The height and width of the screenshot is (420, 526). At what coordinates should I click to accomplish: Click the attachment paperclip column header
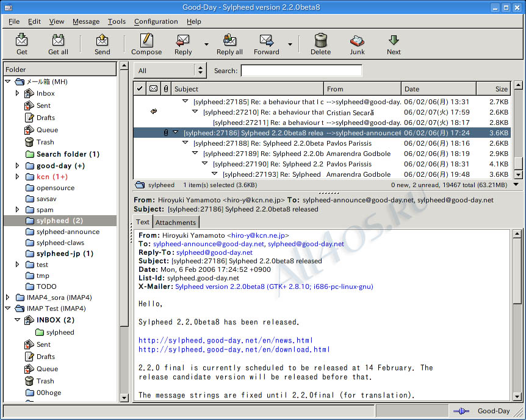click(x=166, y=88)
